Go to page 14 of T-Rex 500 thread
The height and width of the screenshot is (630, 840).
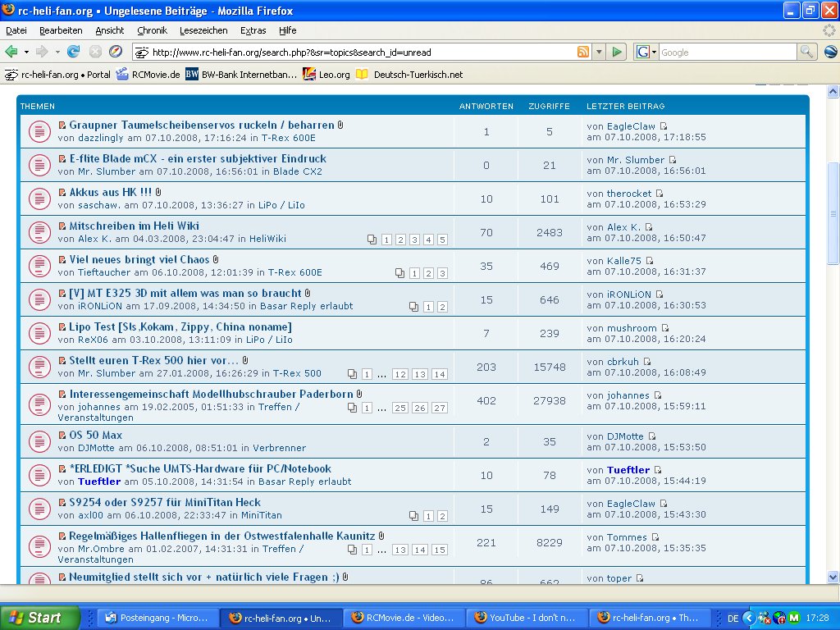tap(440, 374)
